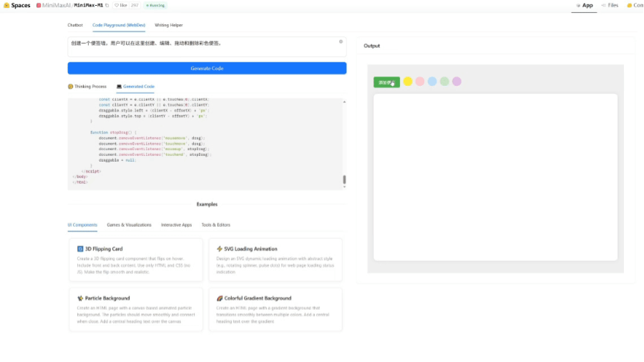Switch to the Files tab
644x362 pixels.
pyautogui.click(x=610, y=5)
